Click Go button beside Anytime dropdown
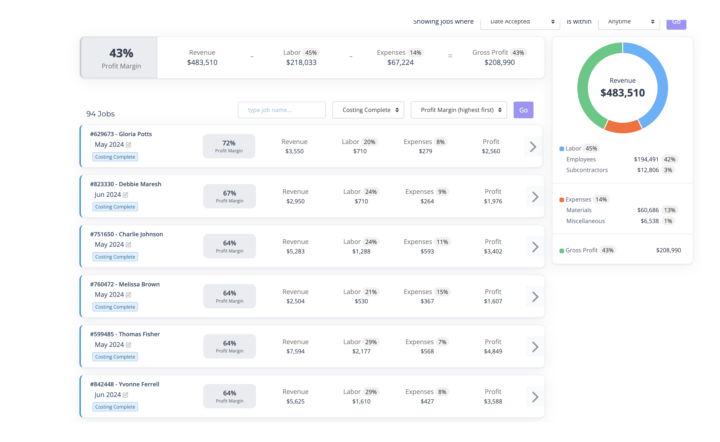The width and height of the screenshot is (720, 442). [676, 22]
